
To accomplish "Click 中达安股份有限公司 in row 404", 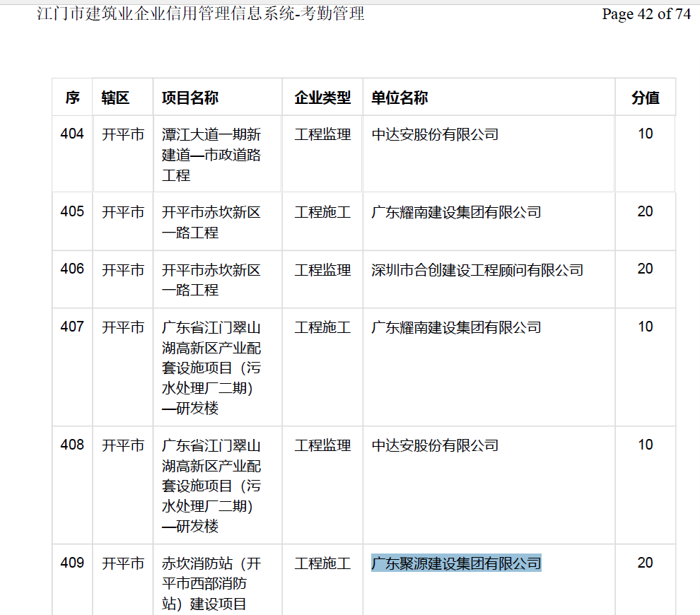I will tap(435, 134).
